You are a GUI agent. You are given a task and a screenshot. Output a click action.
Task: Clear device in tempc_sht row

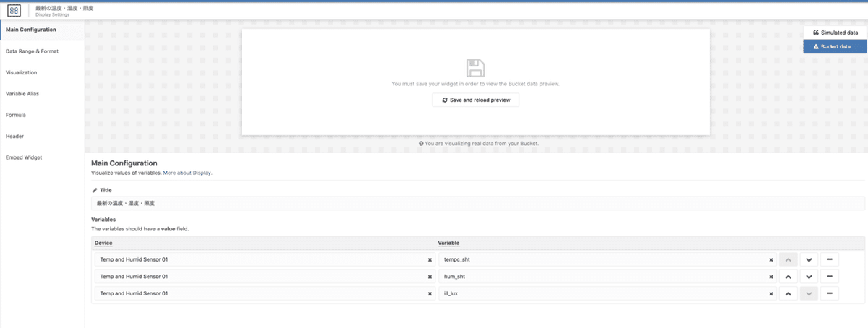(430, 259)
